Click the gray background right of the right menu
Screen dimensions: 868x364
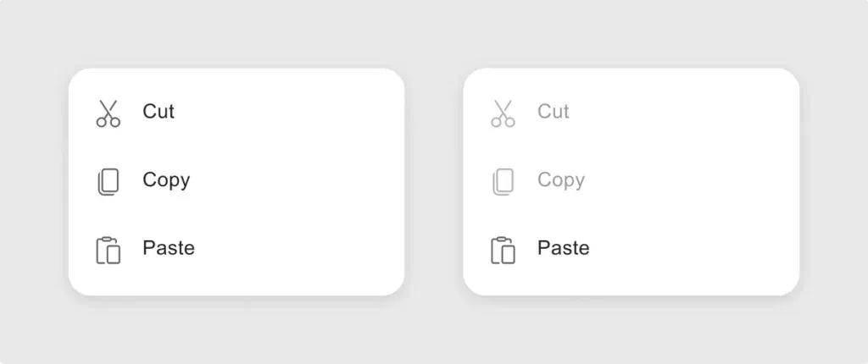coord(834,182)
